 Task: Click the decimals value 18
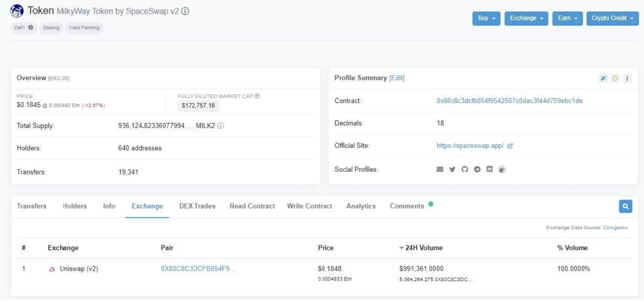point(440,123)
